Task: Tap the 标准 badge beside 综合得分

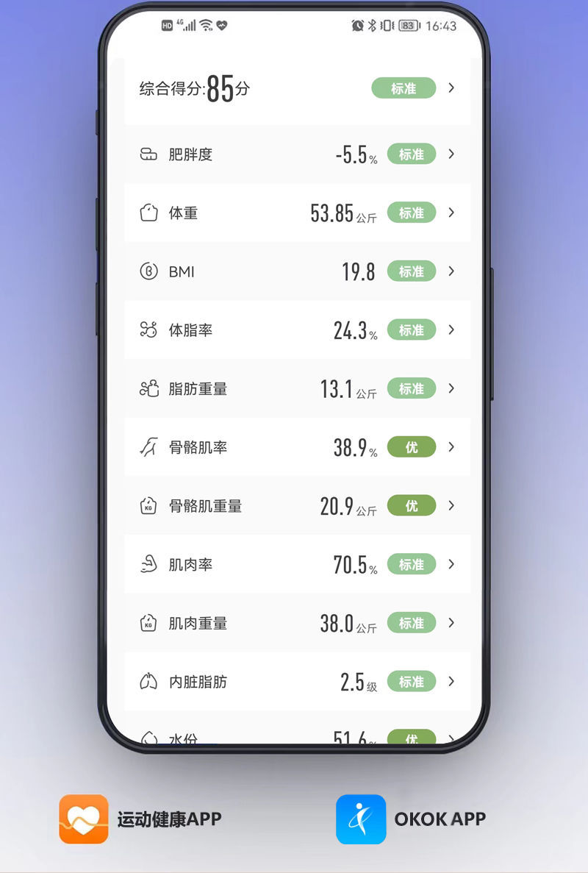Action: [x=404, y=88]
